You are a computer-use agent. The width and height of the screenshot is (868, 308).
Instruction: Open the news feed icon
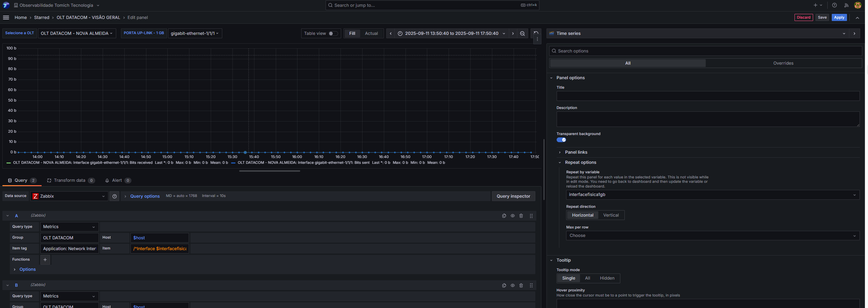[846, 5]
